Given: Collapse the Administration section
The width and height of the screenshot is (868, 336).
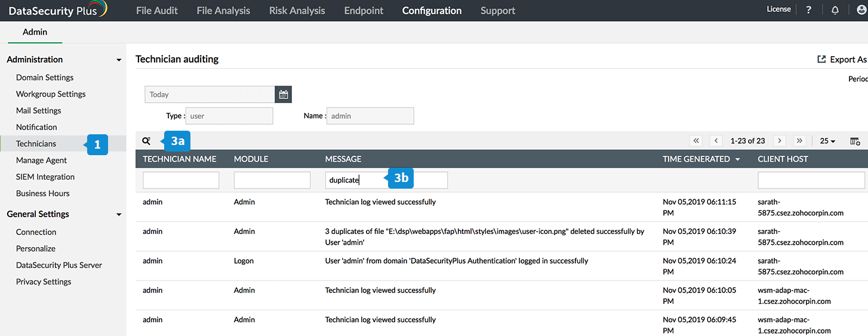Looking at the screenshot, I should 119,60.
